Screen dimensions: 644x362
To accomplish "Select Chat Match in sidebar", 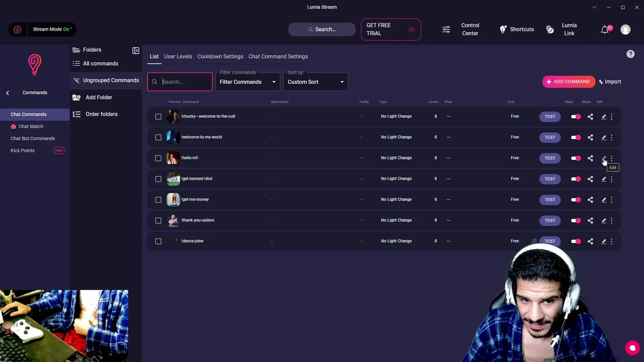I will [31, 126].
